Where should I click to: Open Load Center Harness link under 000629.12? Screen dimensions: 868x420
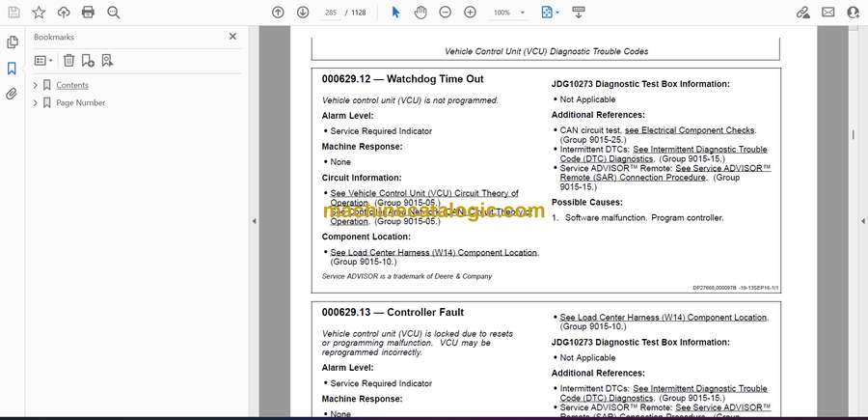click(x=433, y=252)
